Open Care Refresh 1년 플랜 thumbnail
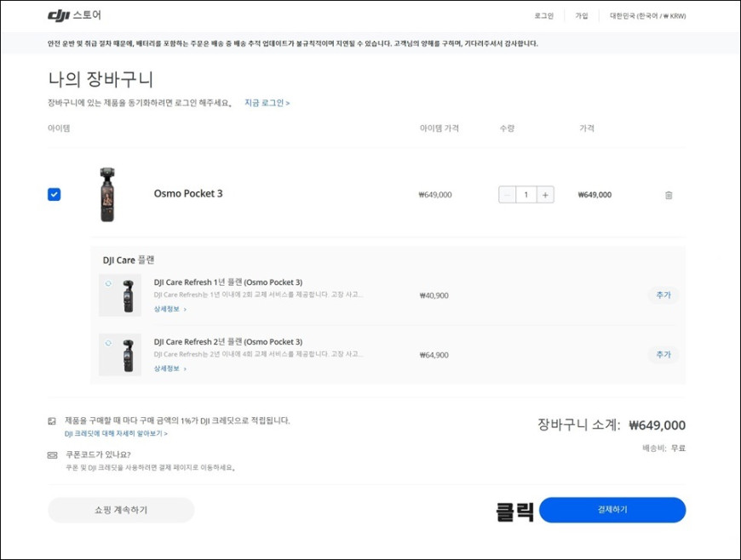The image size is (741, 560). click(x=120, y=295)
